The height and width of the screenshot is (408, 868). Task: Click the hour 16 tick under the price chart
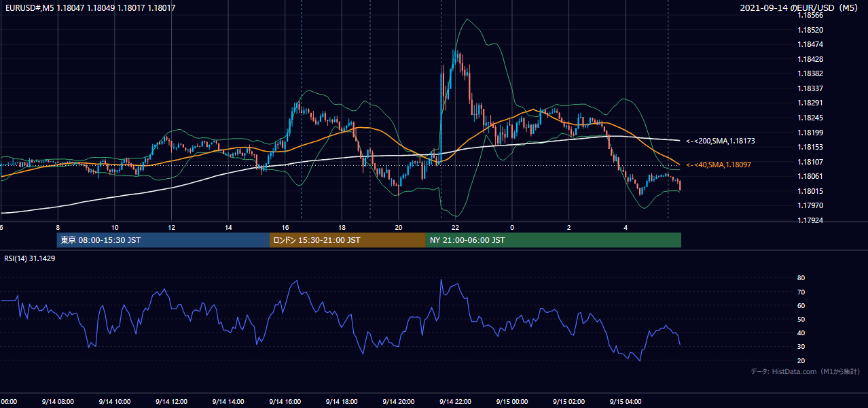[285, 228]
